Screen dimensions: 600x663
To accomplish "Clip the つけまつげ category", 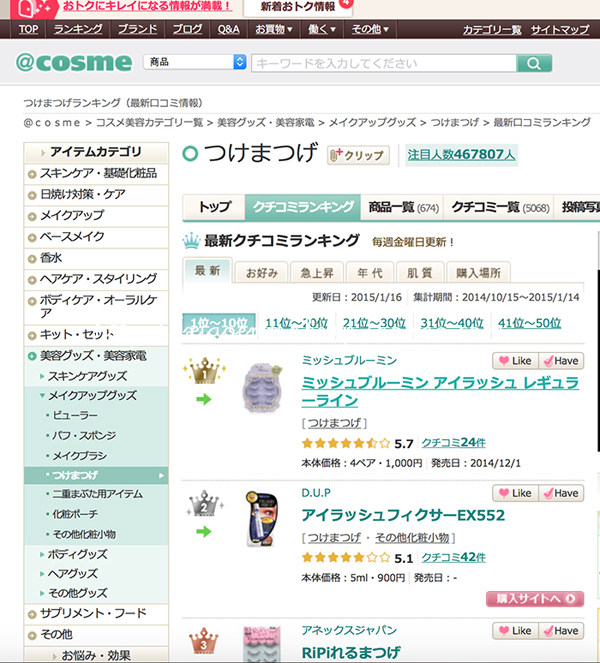I will coord(358,155).
